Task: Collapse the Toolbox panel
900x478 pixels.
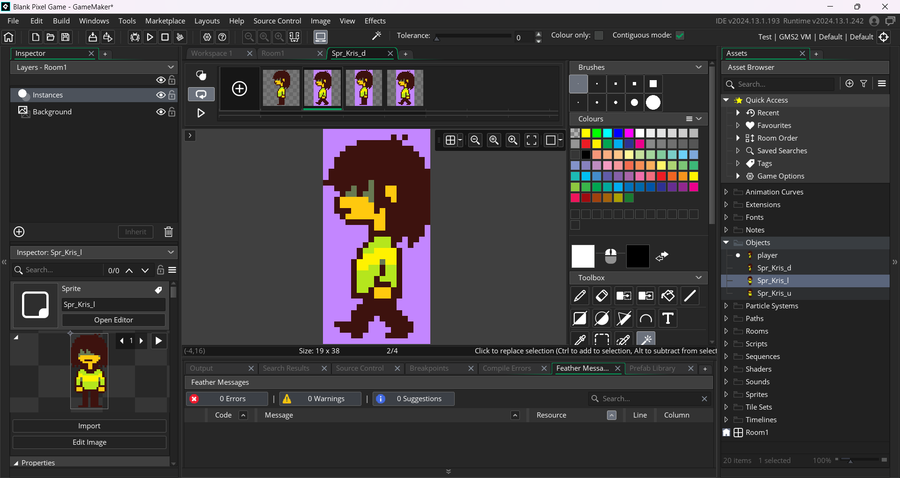Action: (x=699, y=278)
